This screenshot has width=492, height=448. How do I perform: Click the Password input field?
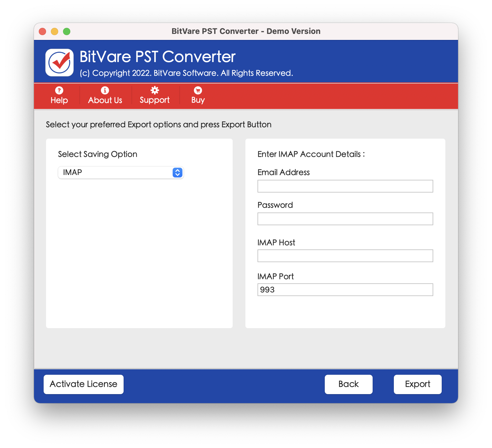click(x=345, y=219)
